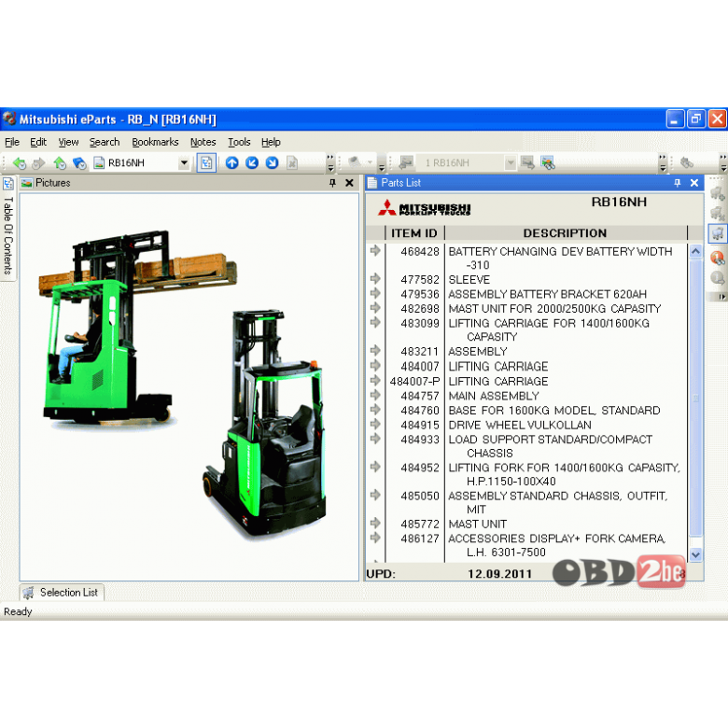Select item 485772 MAST UNIT
This screenshot has width=728, height=728.
tap(529, 524)
